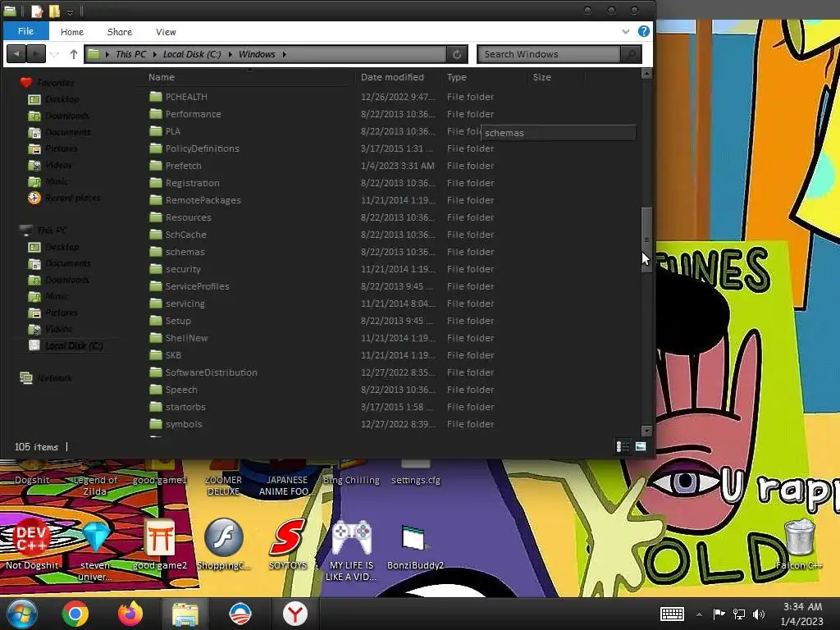The width and height of the screenshot is (840, 630).
Task: Select the Performance folder icon
Action: click(156, 114)
